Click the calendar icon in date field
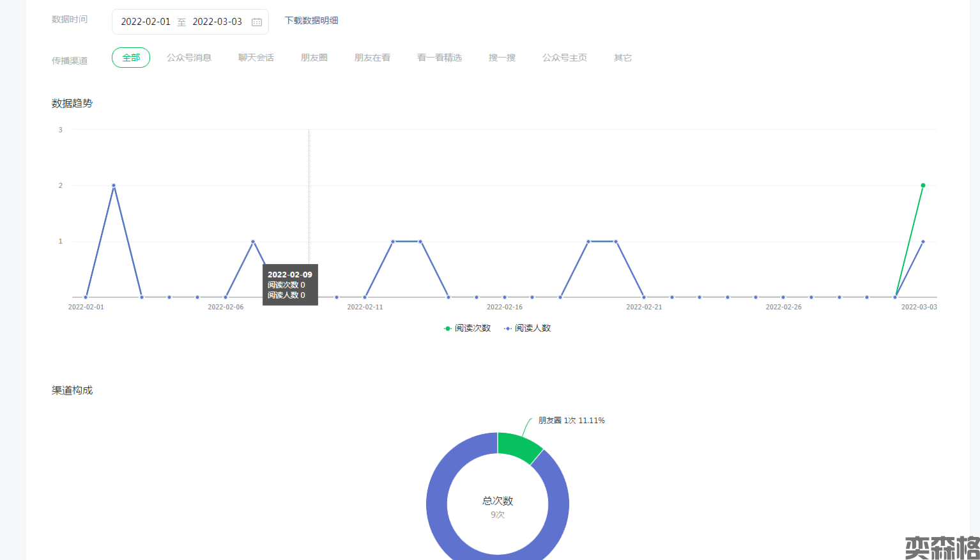The height and width of the screenshot is (560, 980). coord(257,22)
